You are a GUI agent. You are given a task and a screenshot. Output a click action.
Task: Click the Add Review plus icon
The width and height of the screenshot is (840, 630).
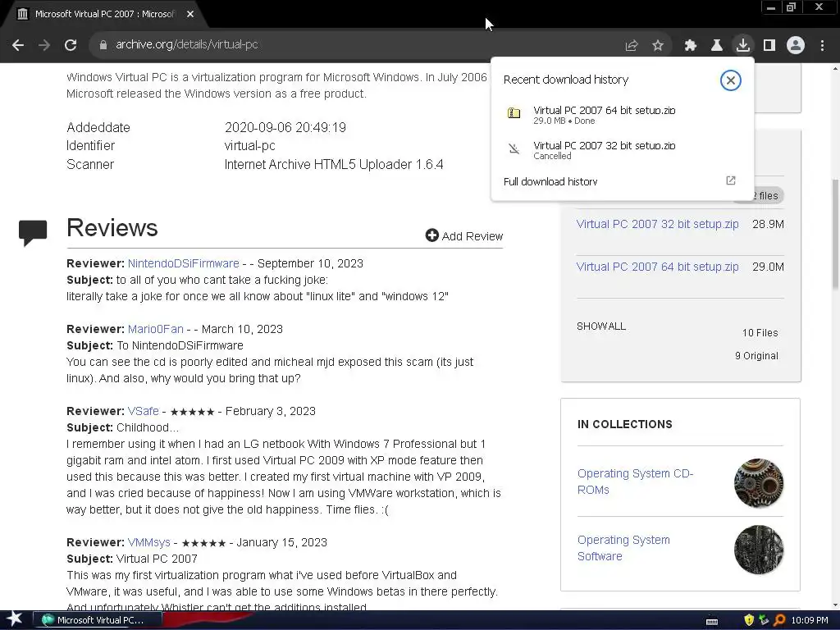pyautogui.click(x=431, y=235)
